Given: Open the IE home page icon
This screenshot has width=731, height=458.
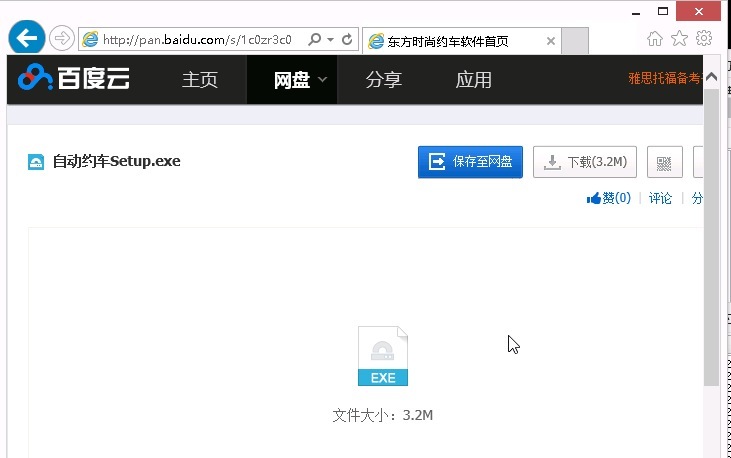Looking at the screenshot, I should (x=655, y=39).
